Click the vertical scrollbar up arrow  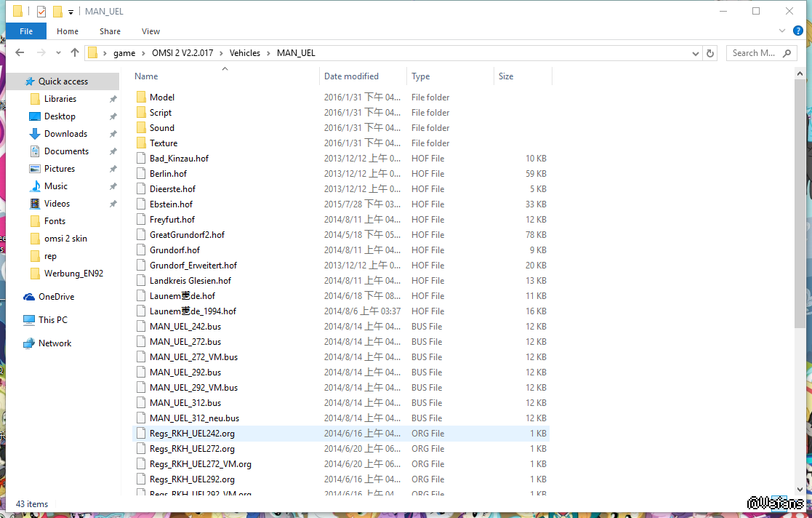pyautogui.click(x=800, y=74)
